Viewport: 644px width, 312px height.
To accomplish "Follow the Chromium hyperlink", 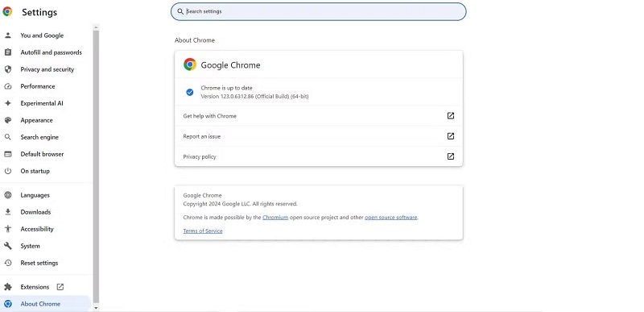I will pyautogui.click(x=275, y=217).
